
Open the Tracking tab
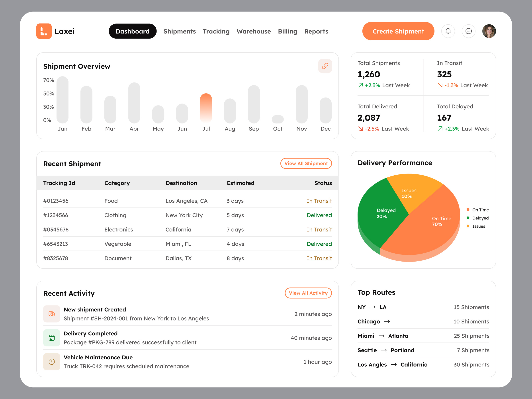click(216, 31)
